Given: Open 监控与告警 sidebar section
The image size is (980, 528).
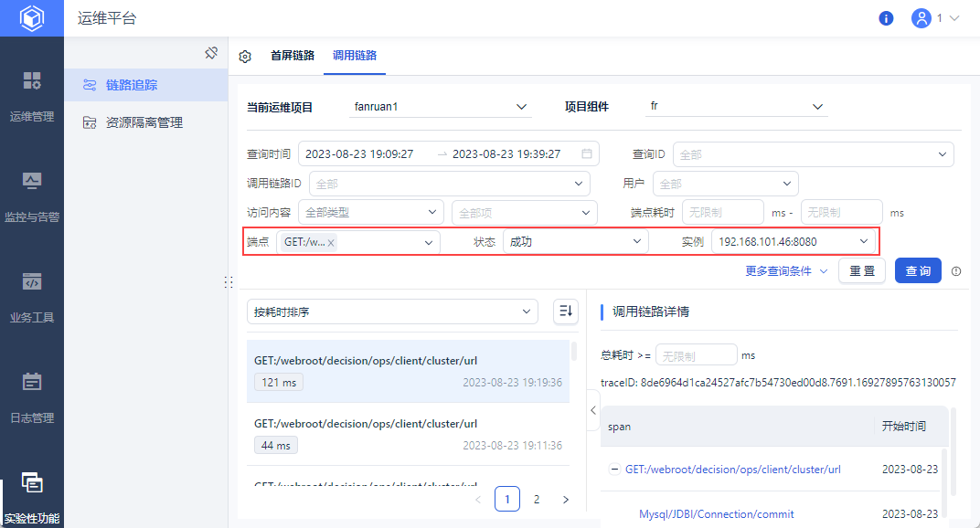Looking at the screenshot, I should point(32,197).
